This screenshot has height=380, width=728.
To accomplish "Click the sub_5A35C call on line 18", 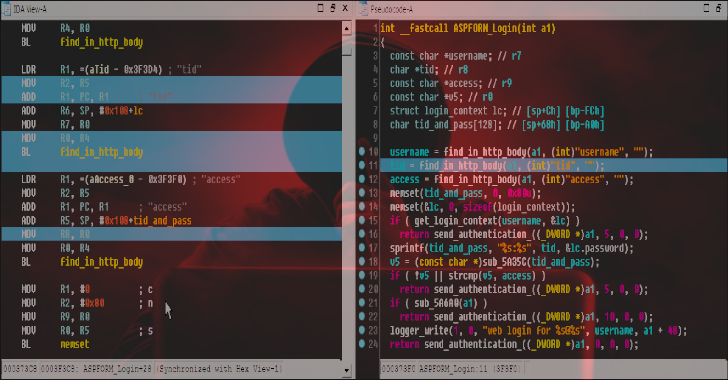I will coord(494,262).
